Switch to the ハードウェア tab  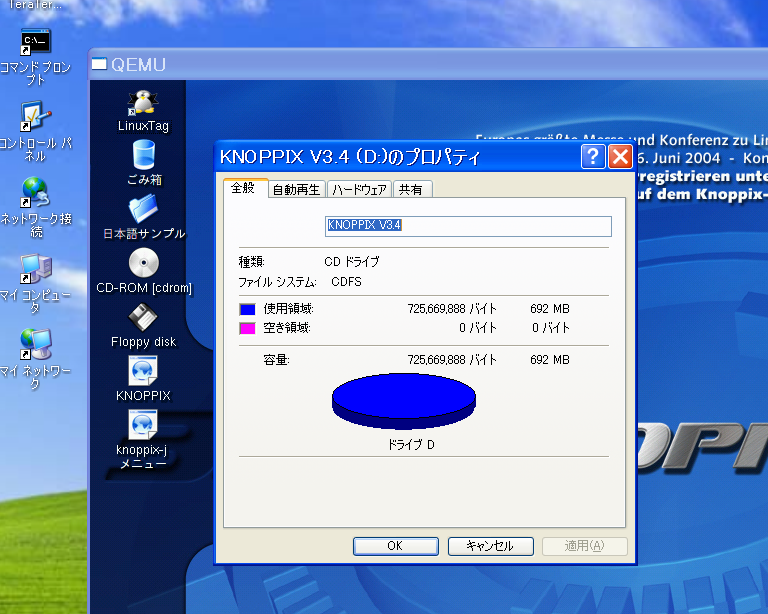359,189
